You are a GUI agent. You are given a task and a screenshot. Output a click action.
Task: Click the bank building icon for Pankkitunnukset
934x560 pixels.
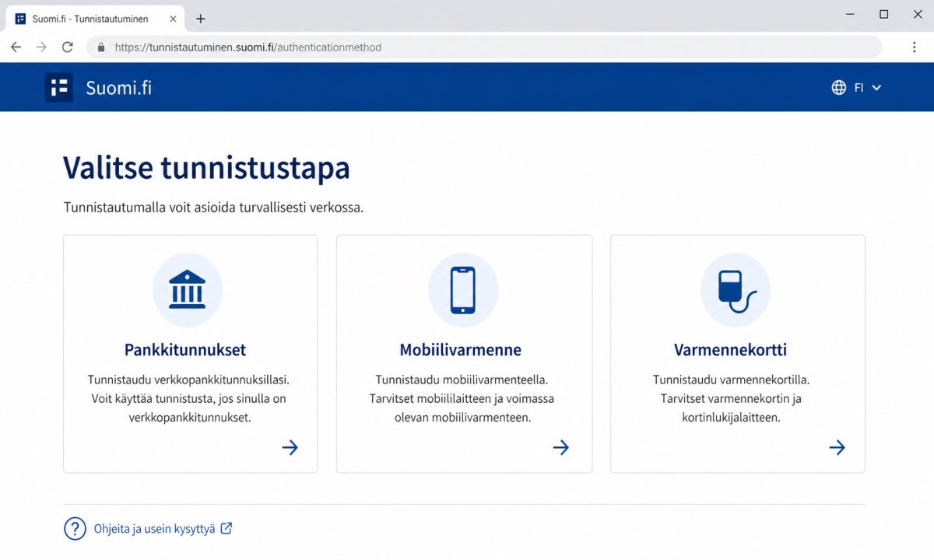click(188, 291)
